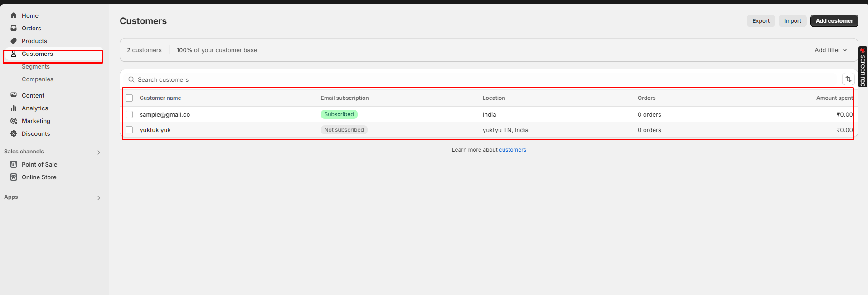This screenshot has width=868, height=295.
Task: Follow the customers help link
Action: [512, 150]
